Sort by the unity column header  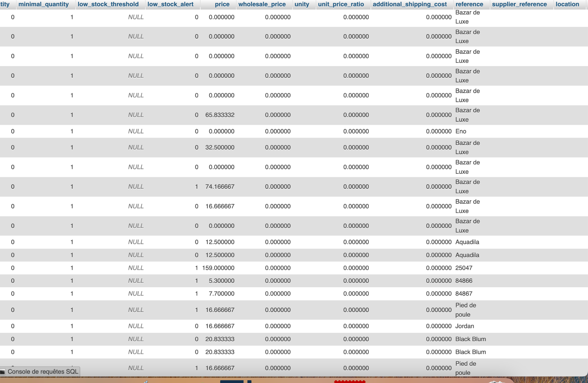(302, 4)
